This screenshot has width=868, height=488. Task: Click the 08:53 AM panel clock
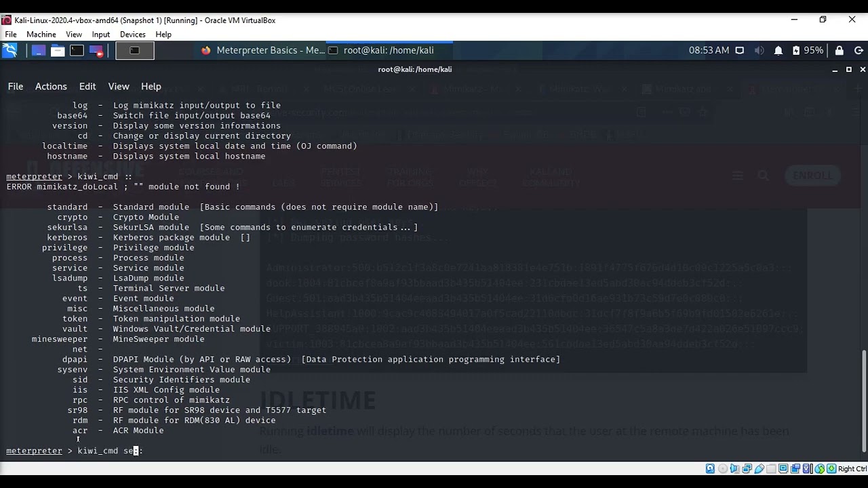[x=709, y=50]
